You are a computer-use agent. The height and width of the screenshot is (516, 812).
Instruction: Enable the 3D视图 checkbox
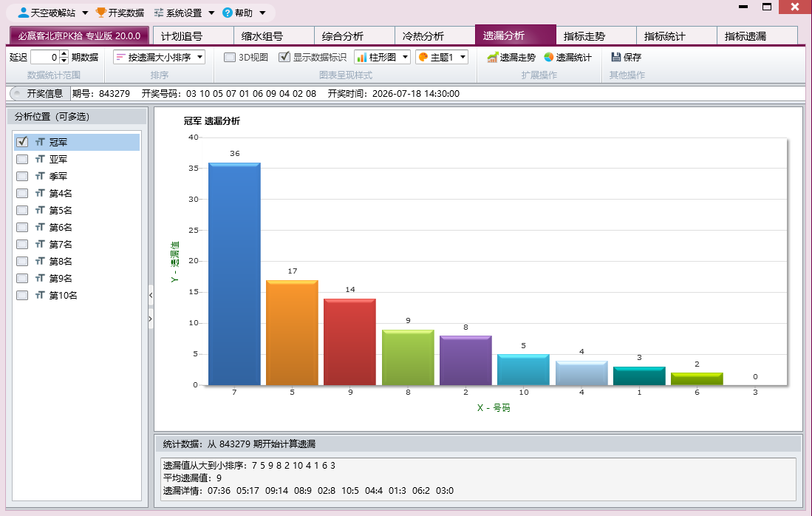pyautogui.click(x=230, y=57)
